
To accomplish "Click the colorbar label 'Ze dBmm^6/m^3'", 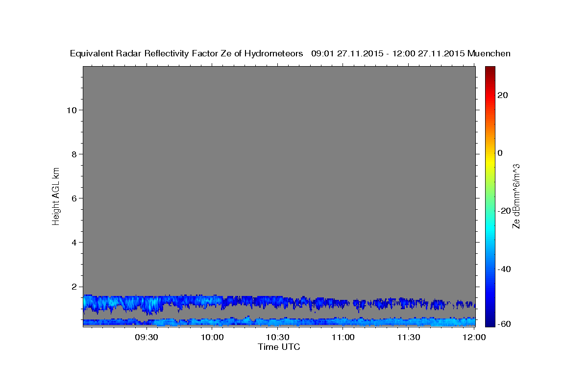I will [x=516, y=196].
